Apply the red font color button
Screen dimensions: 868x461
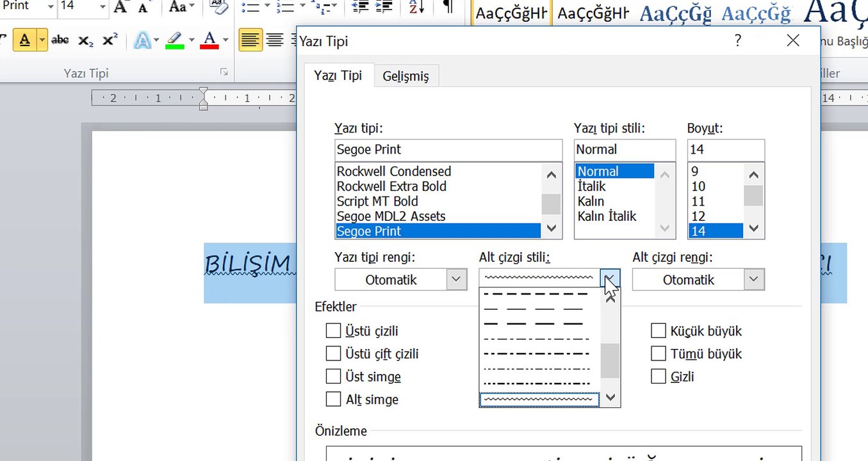pyautogui.click(x=209, y=40)
